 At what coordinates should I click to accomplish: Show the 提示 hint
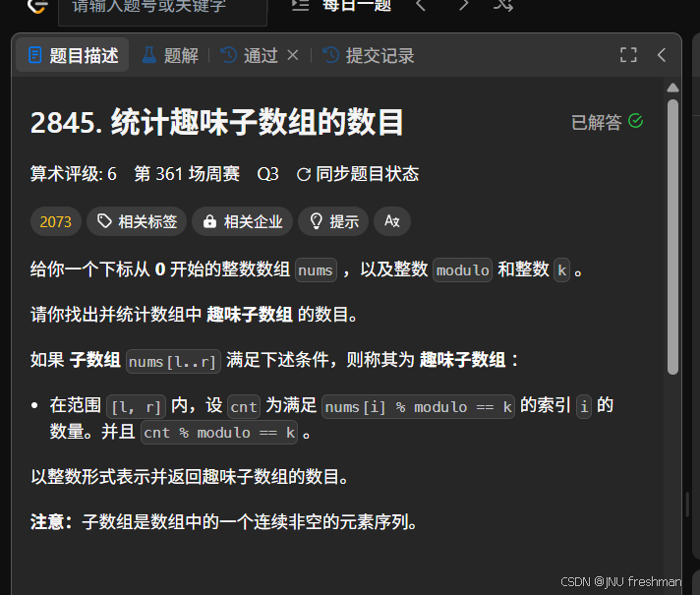coord(333,221)
